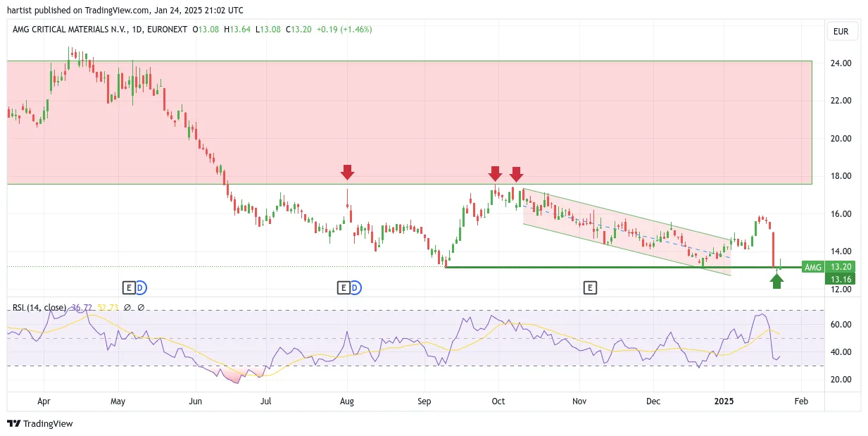Click the second red arrow after October
This screenshot has width=868, height=436.
click(x=516, y=174)
